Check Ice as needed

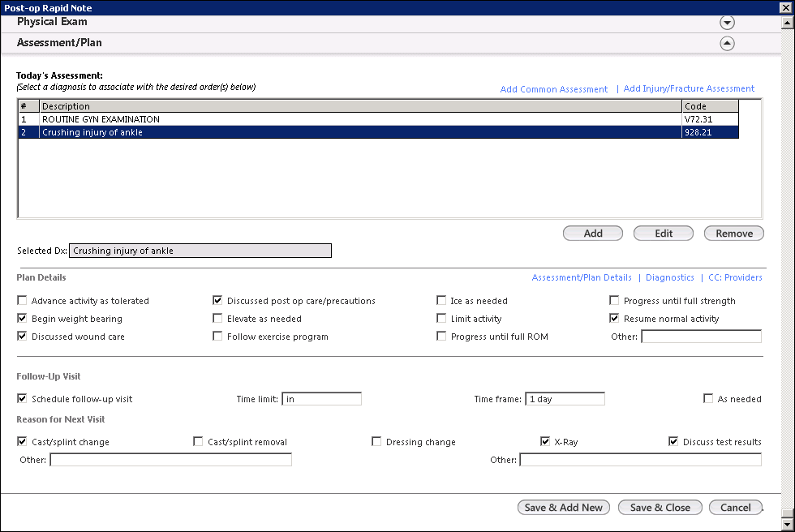pyautogui.click(x=441, y=300)
